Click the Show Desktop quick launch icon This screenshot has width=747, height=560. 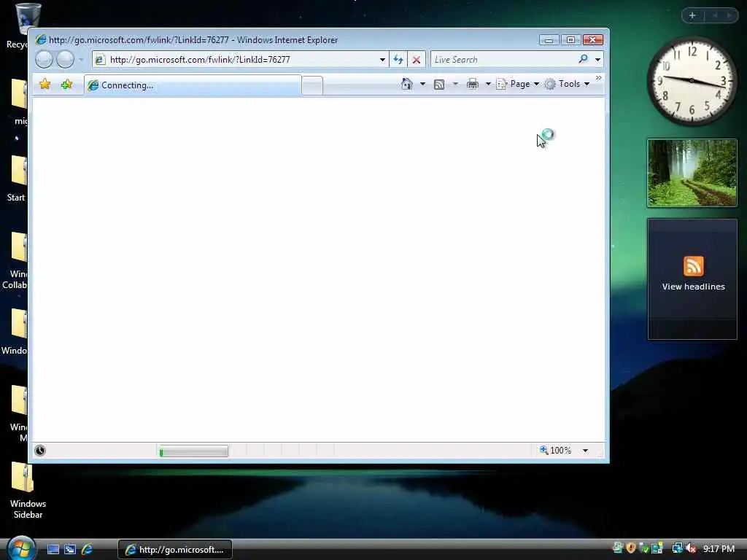click(53, 550)
